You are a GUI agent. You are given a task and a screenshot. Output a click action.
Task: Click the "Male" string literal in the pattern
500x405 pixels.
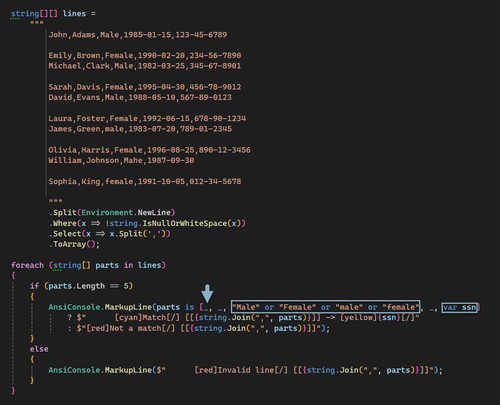(246, 307)
